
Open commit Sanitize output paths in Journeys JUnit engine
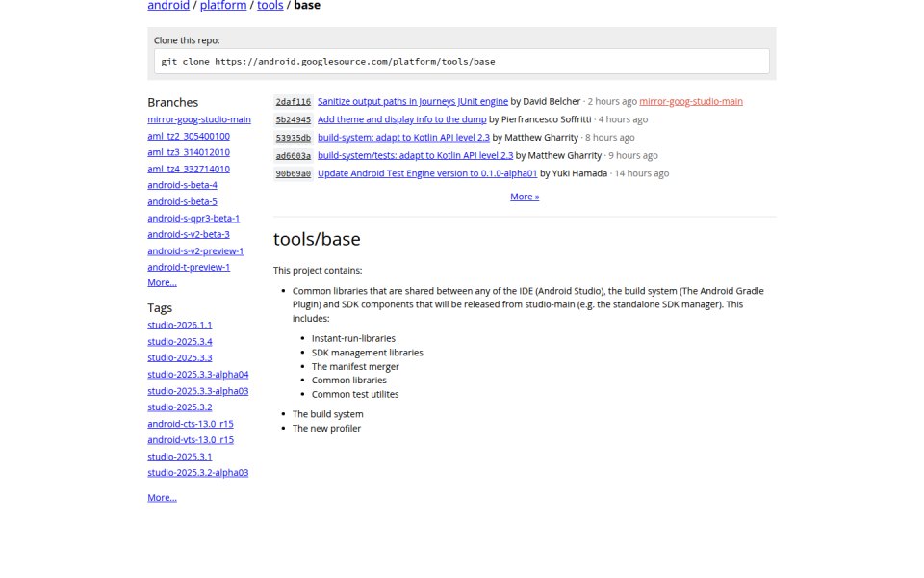click(413, 101)
